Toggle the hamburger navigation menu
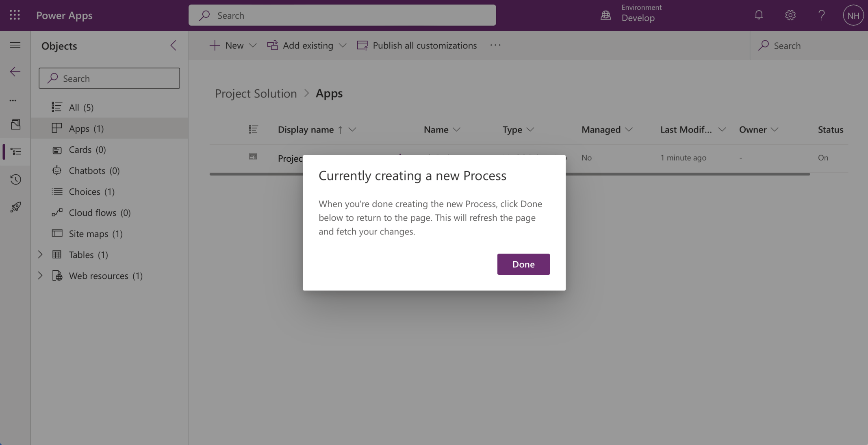Image resolution: width=868 pixels, height=445 pixels. (15, 45)
